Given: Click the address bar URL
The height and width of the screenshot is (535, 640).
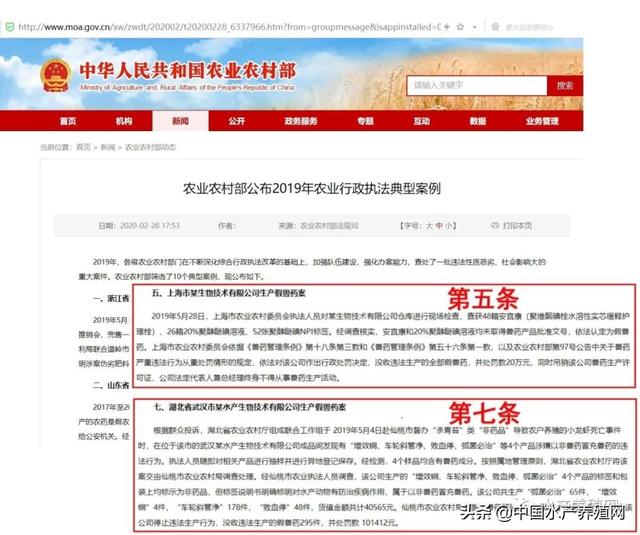Looking at the screenshot, I should 230,27.
